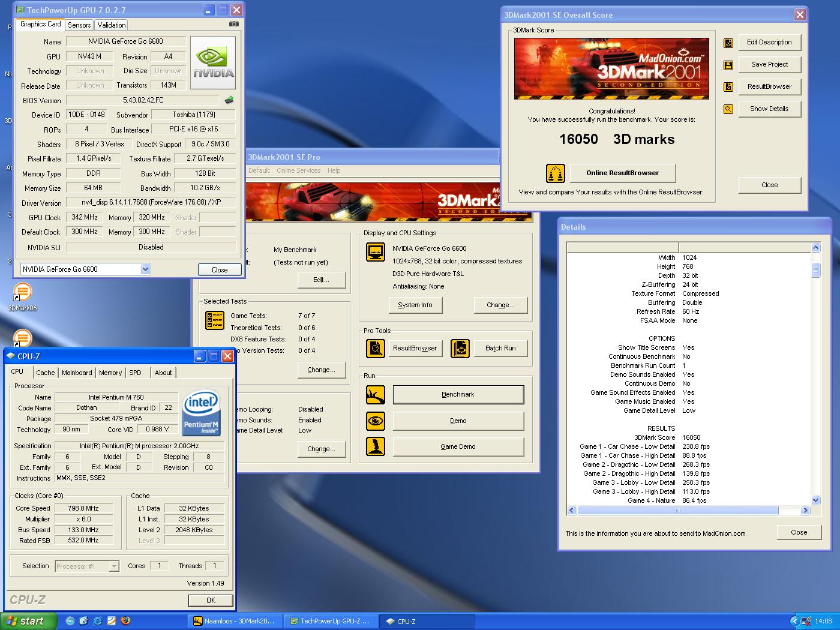The width and height of the screenshot is (840, 630).
Task: Click the Demo eye icon
Action: click(376, 421)
